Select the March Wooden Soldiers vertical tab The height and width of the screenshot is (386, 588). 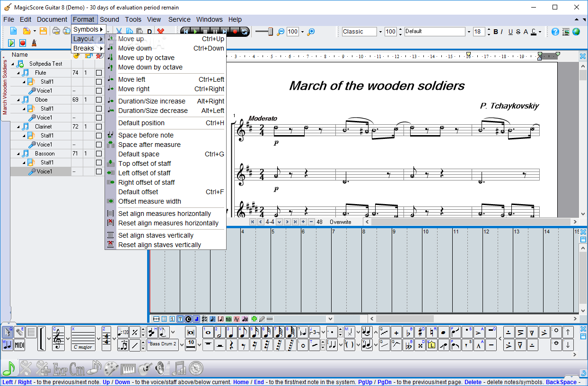pos(5,86)
